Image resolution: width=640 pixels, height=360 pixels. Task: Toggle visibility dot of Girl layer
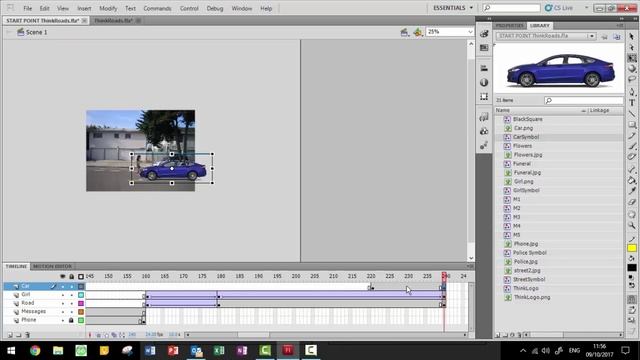[63, 295]
